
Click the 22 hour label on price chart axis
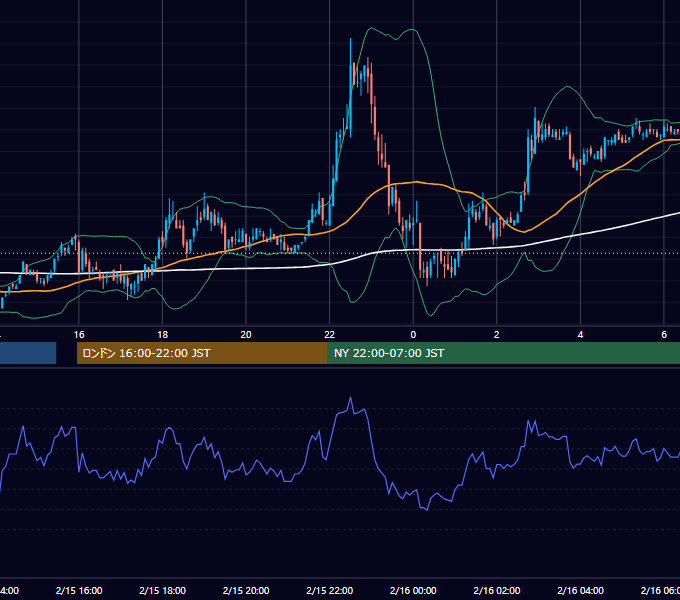[330, 334]
